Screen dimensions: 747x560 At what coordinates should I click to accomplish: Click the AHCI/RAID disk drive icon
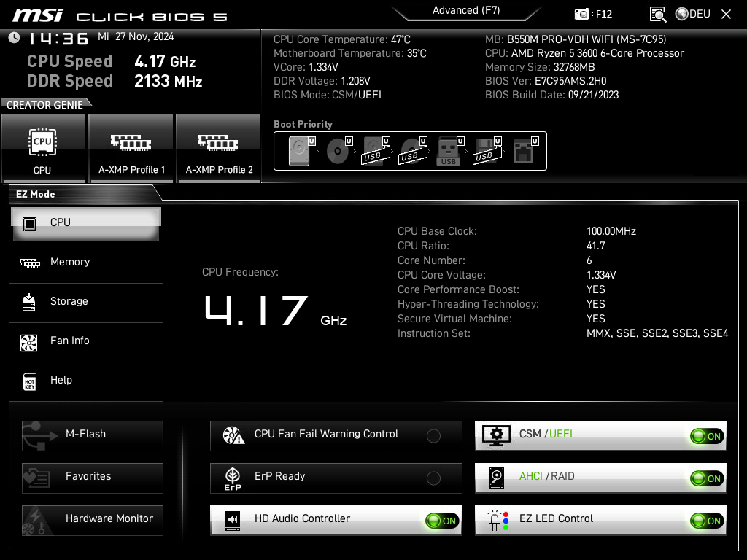click(x=496, y=478)
